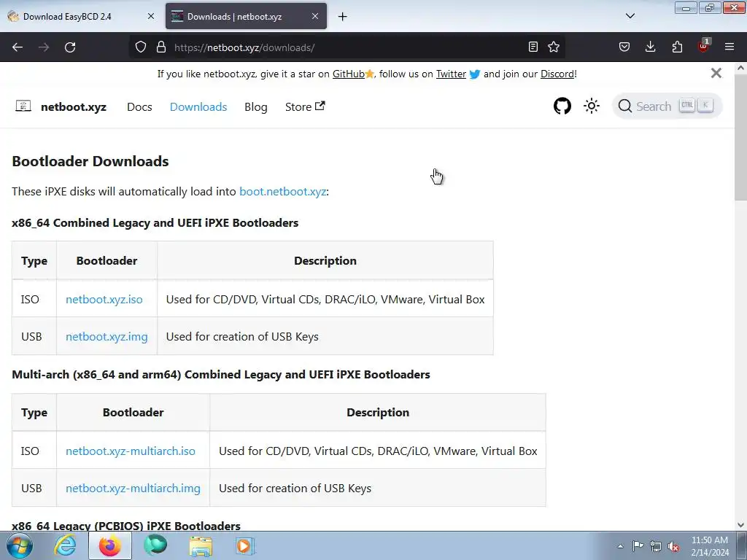Open the extensions puzzle piece icon
Screen dimensions: 747x560
click(677, 47)
